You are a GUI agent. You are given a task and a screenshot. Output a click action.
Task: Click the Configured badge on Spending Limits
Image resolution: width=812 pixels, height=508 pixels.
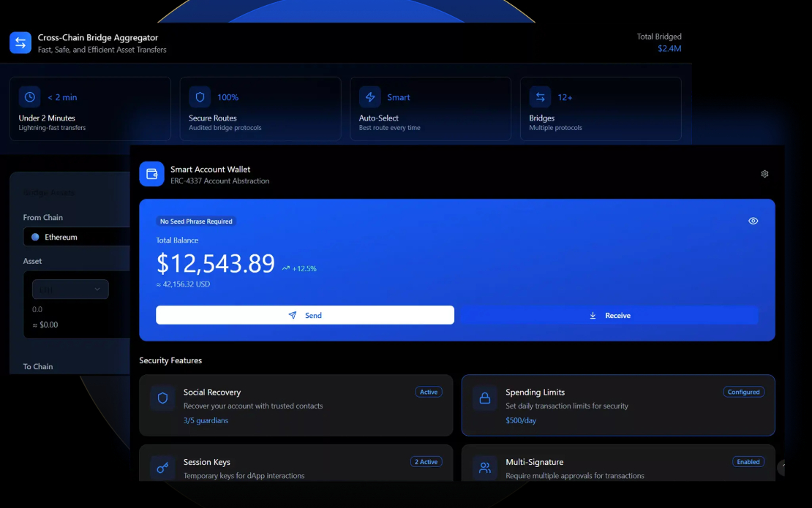(x=743, y=392)
